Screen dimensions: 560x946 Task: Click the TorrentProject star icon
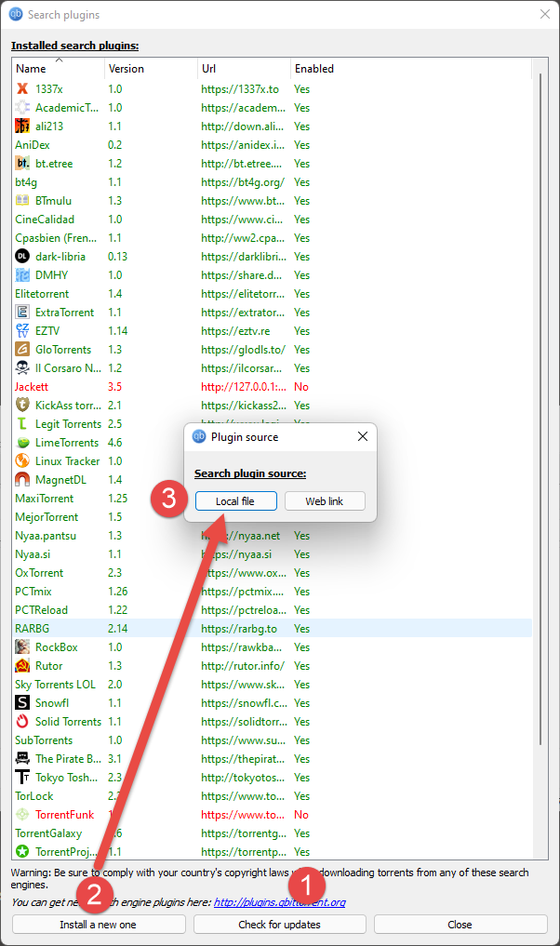(22, 852)
